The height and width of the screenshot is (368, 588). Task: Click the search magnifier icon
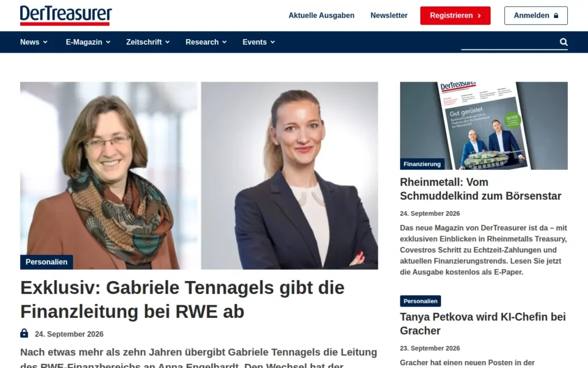pos(563,42)
